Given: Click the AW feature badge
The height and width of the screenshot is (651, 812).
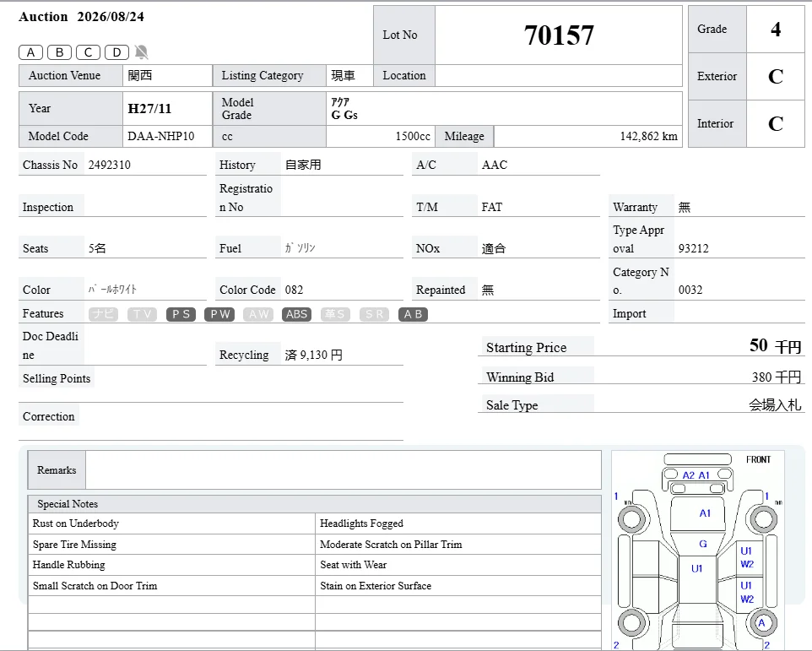Looking at the screenshot, I should coord(258,314).
